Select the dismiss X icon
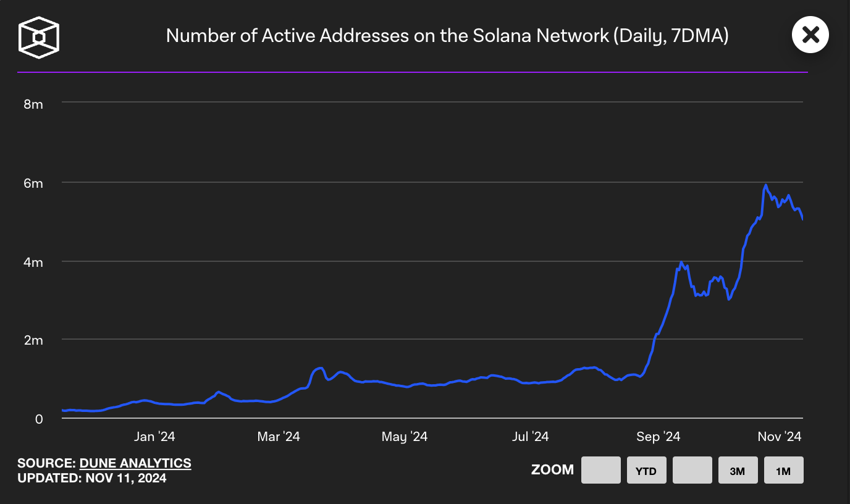Viewport: 850px width, 504px height. [810, 35]
